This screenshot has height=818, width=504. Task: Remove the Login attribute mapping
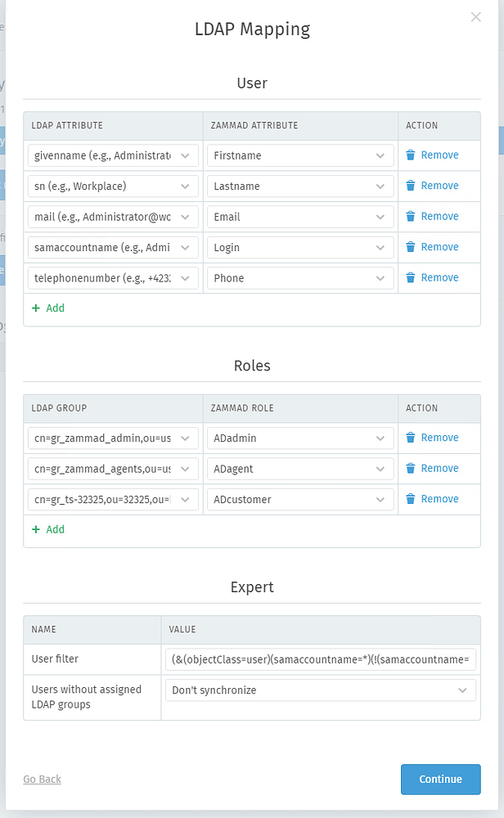pos(434,247)
